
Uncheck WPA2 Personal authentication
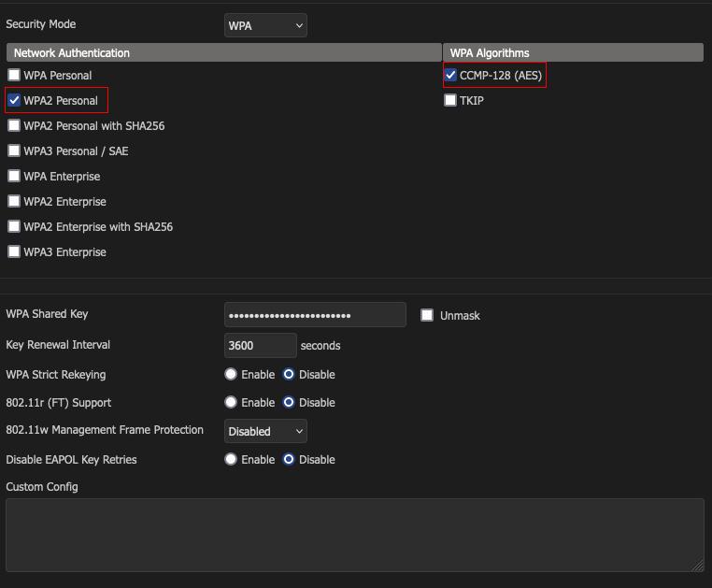point(14,100)
